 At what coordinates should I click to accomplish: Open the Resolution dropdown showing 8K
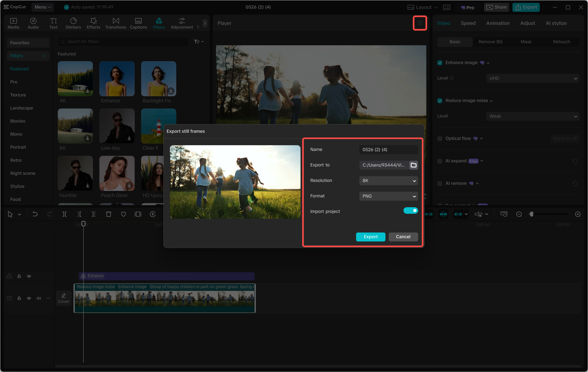pyautogui.click(x=388, y=180)
